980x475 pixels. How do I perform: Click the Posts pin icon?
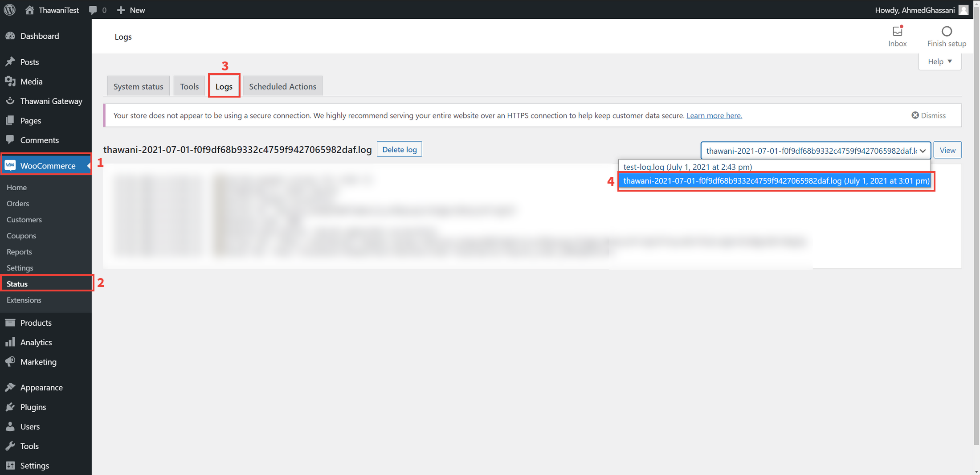[10, 62]
